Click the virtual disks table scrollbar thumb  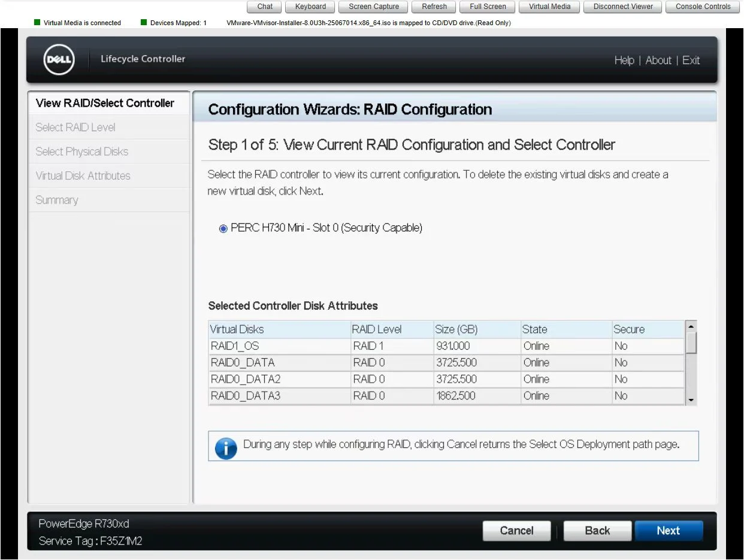[691, 343]
